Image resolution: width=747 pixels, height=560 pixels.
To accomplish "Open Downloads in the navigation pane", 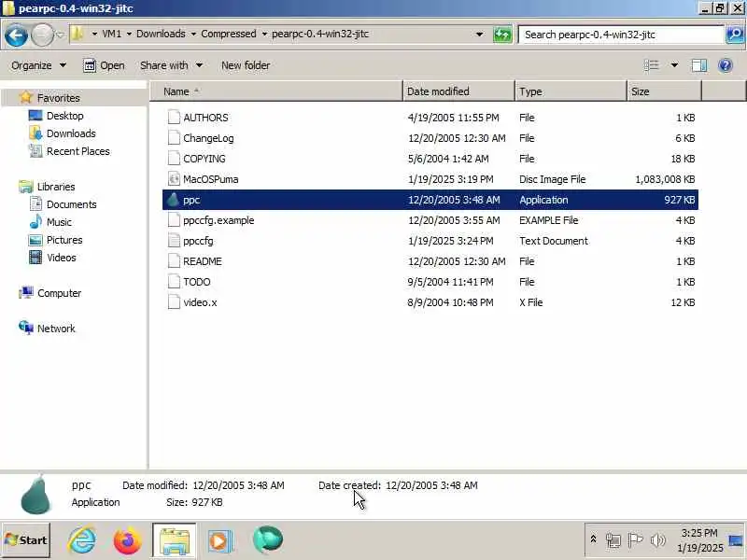I will click(x=71, y=133).
